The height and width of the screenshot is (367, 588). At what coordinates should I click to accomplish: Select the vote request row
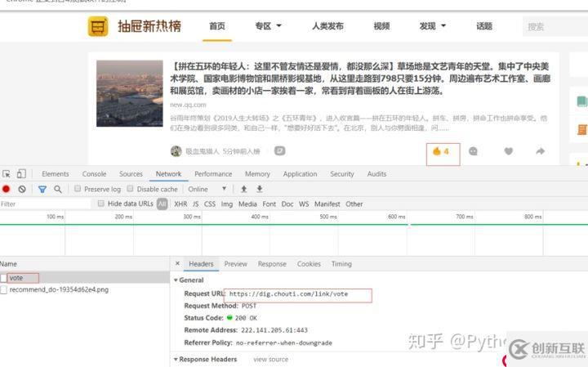[16, 278]
